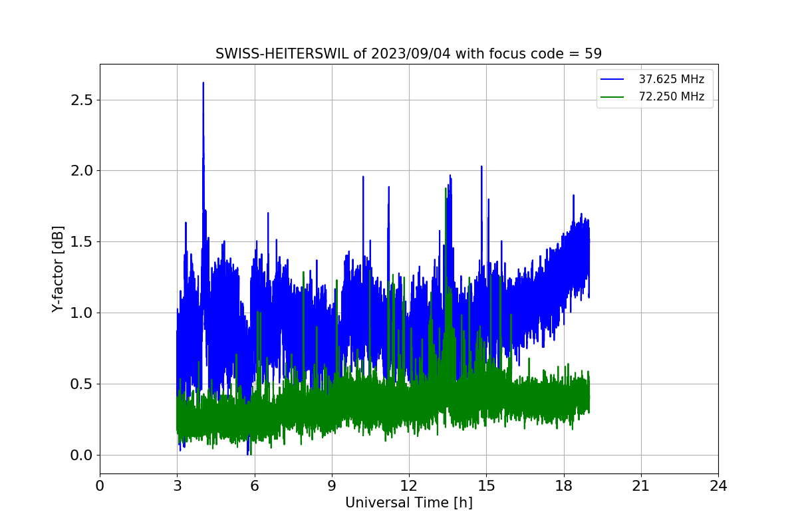
Task: Click the Universal Time [h] axis label
Action: [x=409, y=503]
